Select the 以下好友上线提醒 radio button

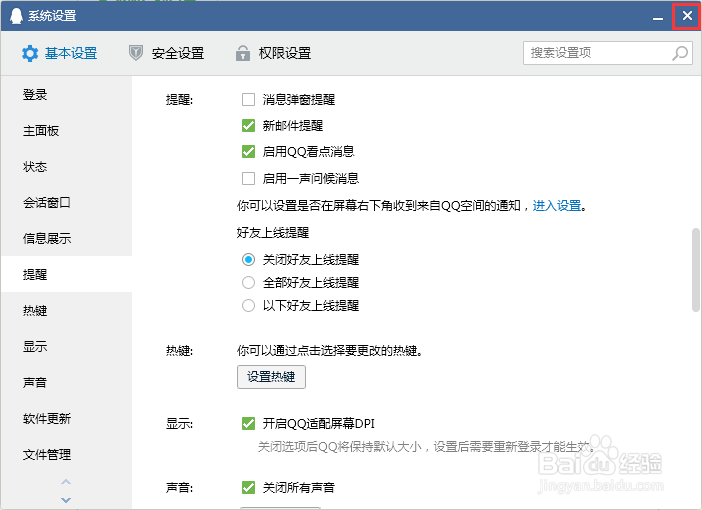coord(248,306)
